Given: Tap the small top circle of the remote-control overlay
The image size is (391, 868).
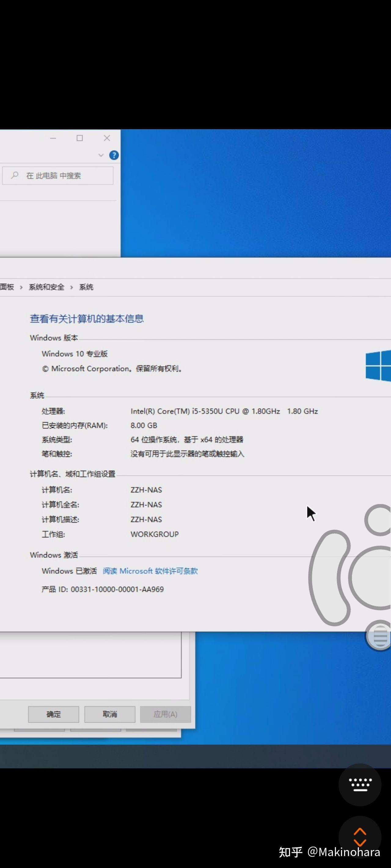Looking at the screenshot, I should pyautogui.click(x=378, y=520).
